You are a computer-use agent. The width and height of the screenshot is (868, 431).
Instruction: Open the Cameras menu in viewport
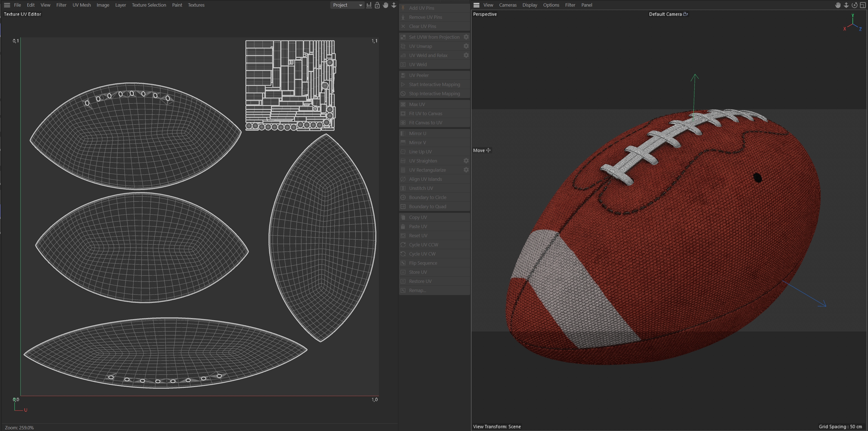tap(507, 5)
